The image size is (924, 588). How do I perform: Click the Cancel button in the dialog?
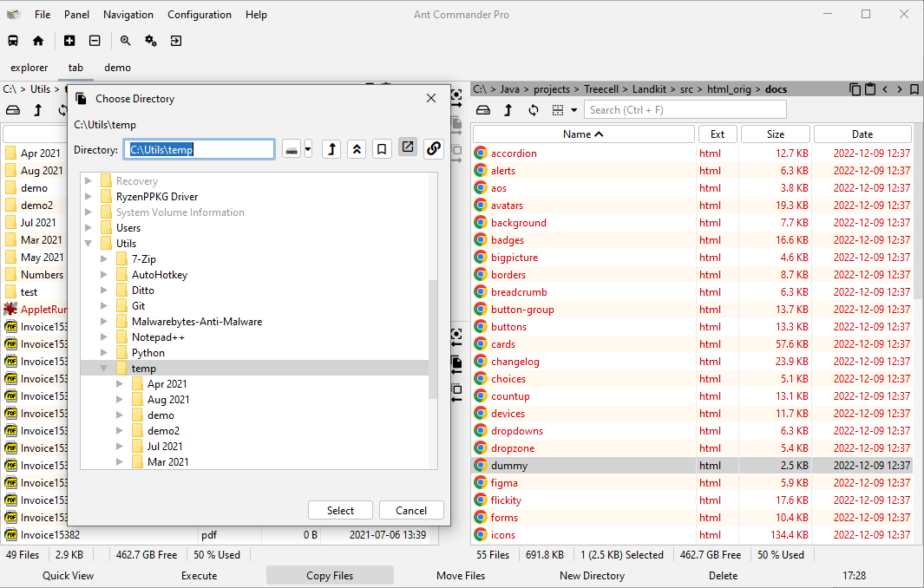point(411,510)
